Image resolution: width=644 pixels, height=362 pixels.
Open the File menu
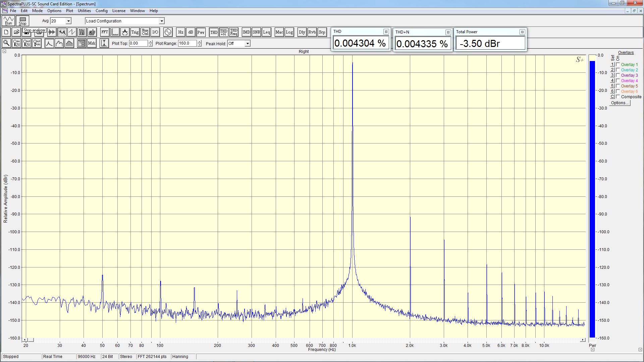13,11
